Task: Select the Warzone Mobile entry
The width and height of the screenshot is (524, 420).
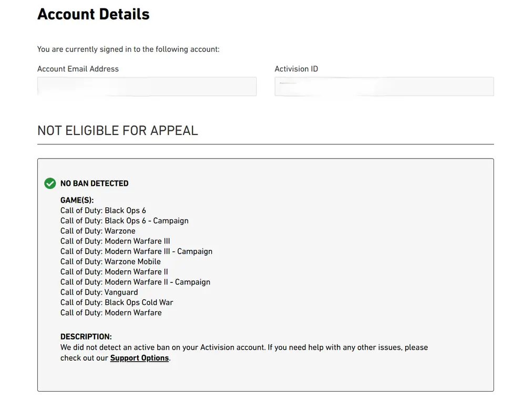Action: 110,261
